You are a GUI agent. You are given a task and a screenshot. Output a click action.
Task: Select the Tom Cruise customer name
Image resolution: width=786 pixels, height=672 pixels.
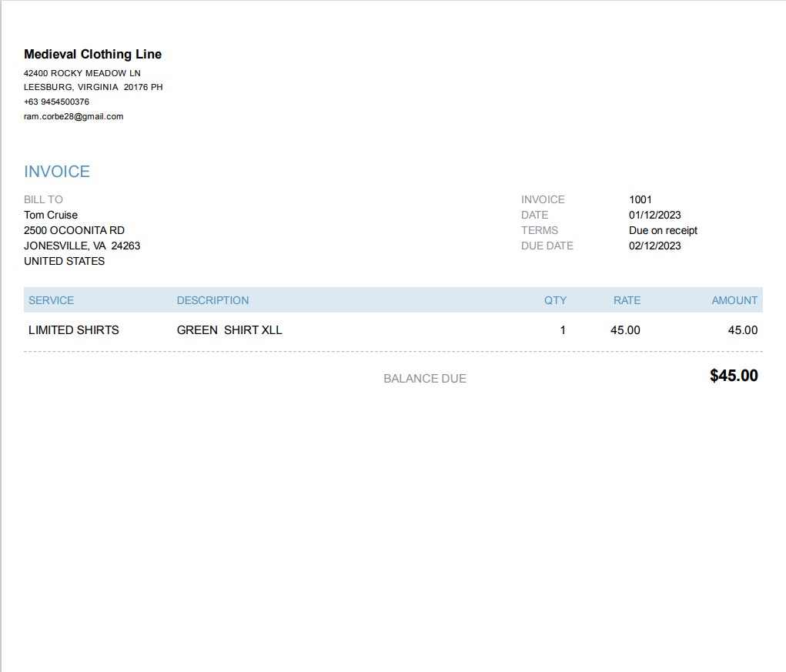[51, 215]
